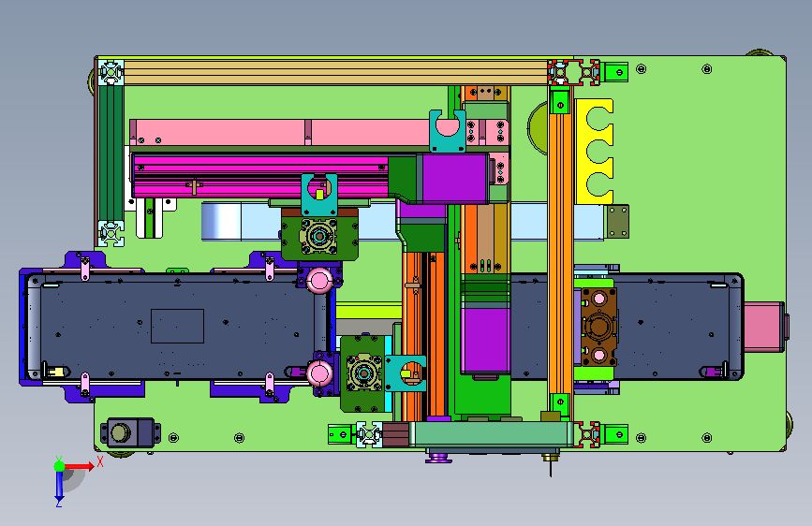Image resolution: width=812 pixels, height=526 pixels.
Task: Click the blue Z axis of the coordinate triad
Action: coord(59,484)
